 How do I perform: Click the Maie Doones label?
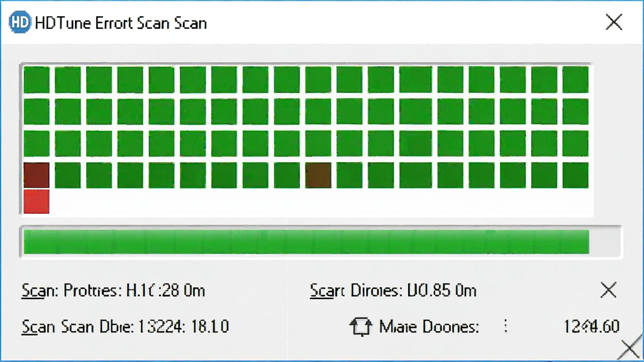point(429,327)
